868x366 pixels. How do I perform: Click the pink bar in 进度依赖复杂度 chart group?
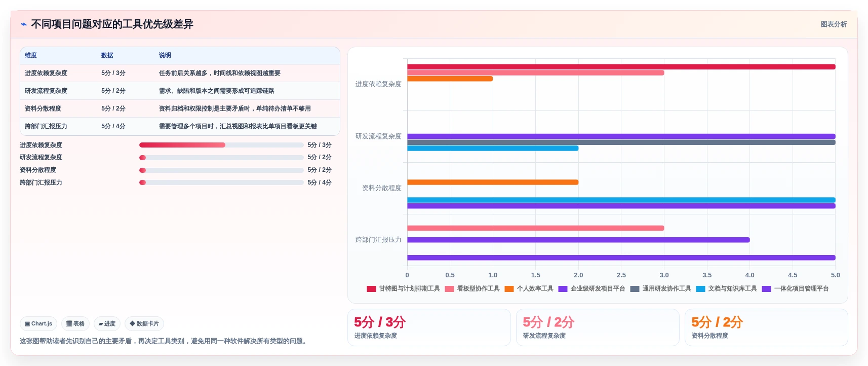(535, 73)
